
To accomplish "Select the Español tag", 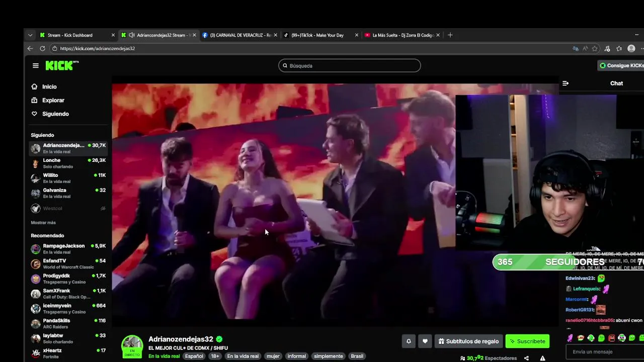I will [x=194, y=356].
